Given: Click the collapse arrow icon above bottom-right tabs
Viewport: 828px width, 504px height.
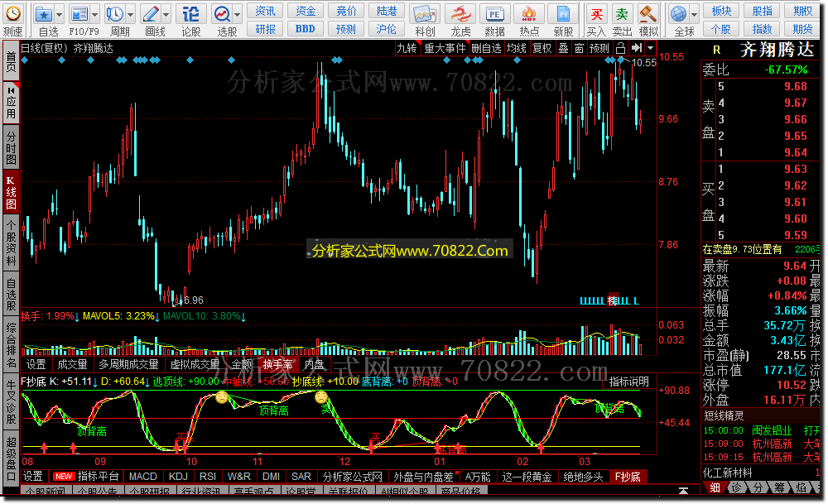Looking at the screenshot, I should (683, 491).
